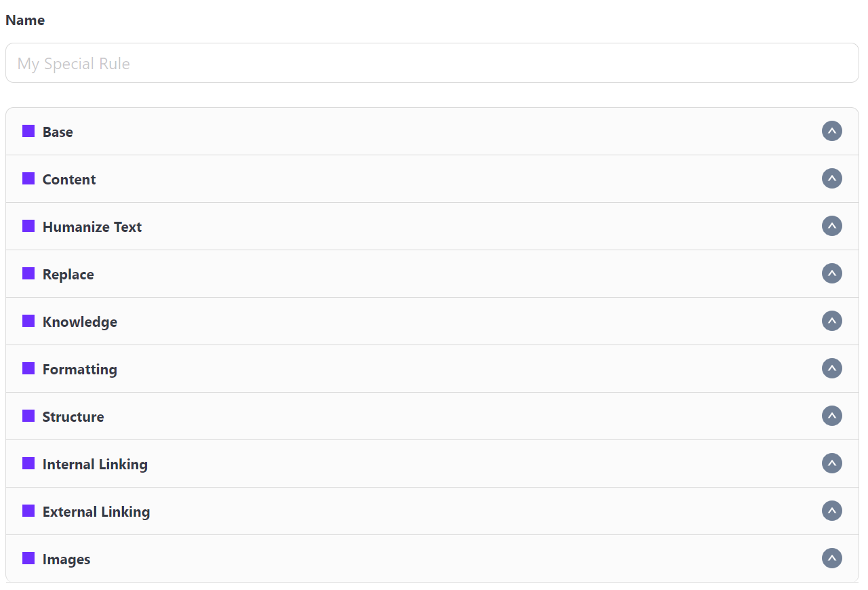Click the purple square icon beside Base

(x=28, y=131)
